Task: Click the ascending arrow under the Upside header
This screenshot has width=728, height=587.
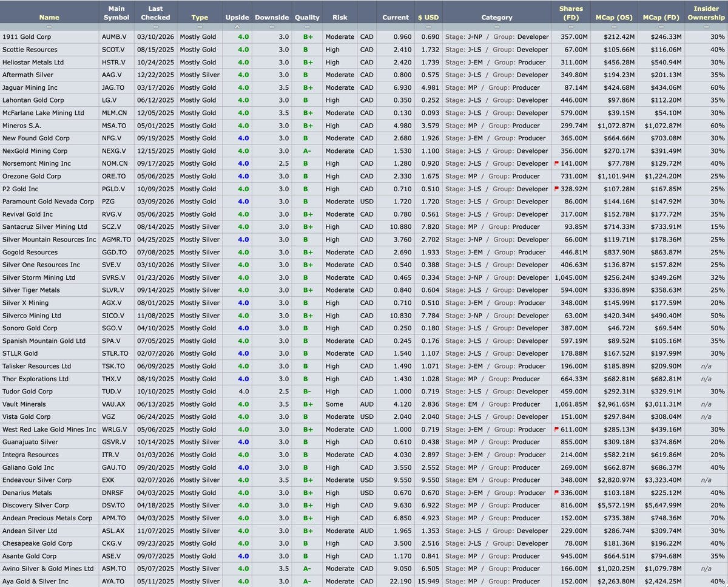Action: pyautogui.click(x=237, y=27)
